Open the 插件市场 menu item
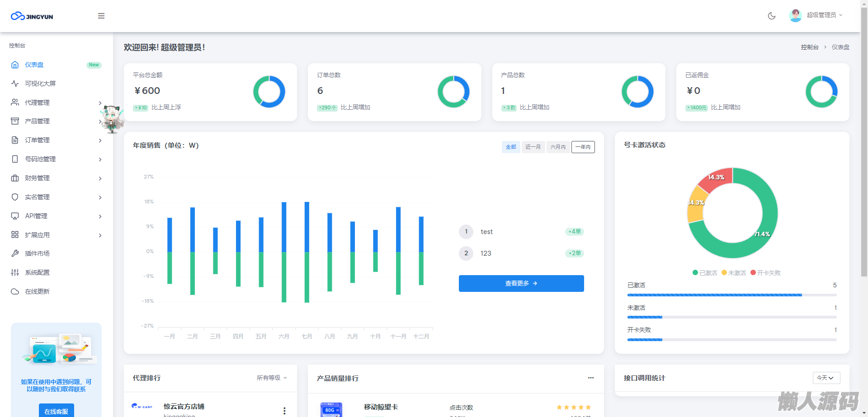 (37, 253)
